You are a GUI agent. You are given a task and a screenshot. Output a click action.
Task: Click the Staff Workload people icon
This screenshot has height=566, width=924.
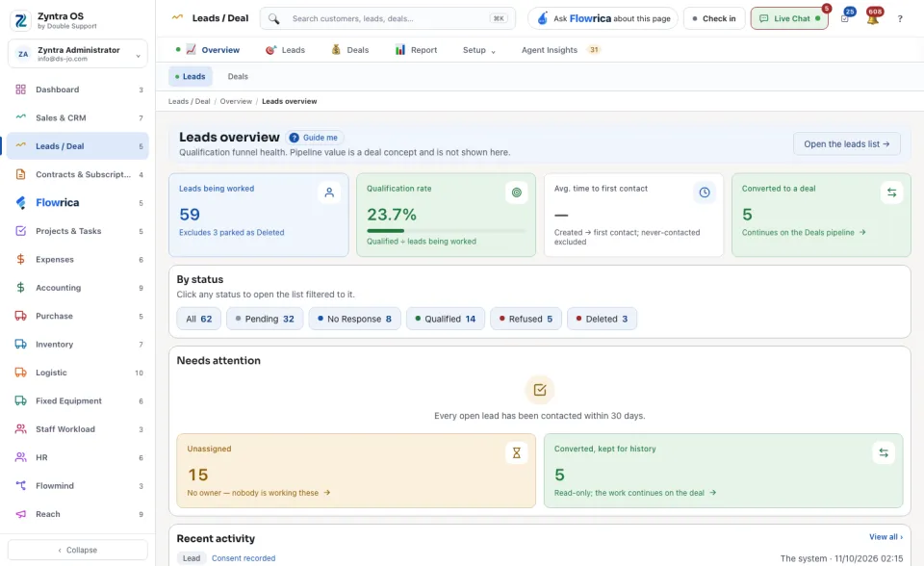point(20,429)
